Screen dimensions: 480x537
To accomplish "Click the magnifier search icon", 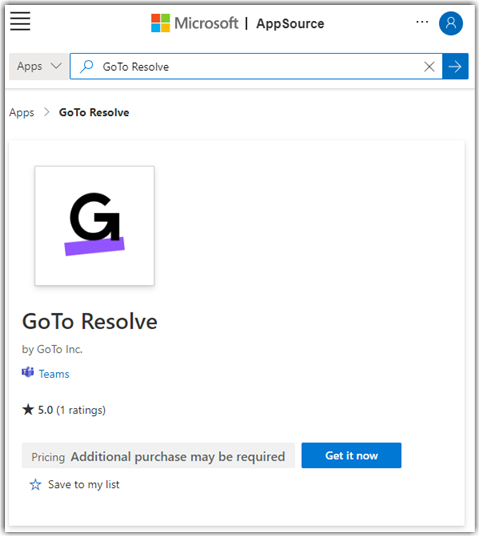I will pyautogui.click(x=87, y=66).
